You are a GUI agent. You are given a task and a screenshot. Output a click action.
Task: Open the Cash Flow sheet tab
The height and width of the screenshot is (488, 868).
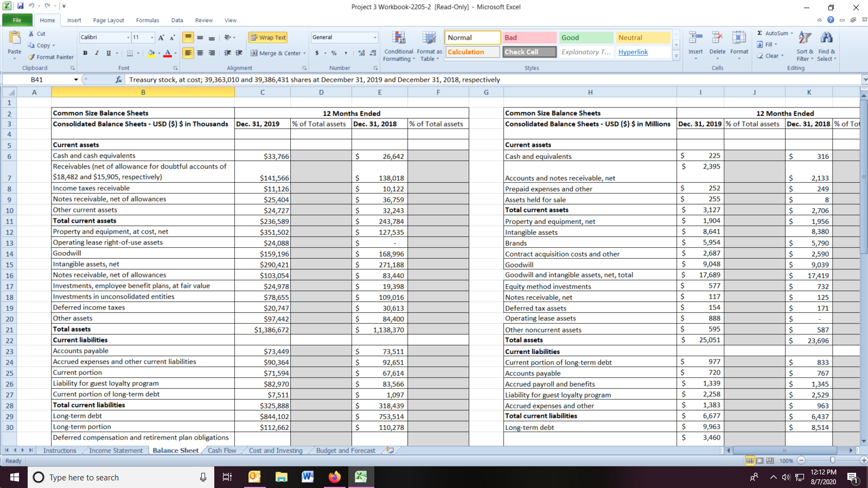click(221, 450)
